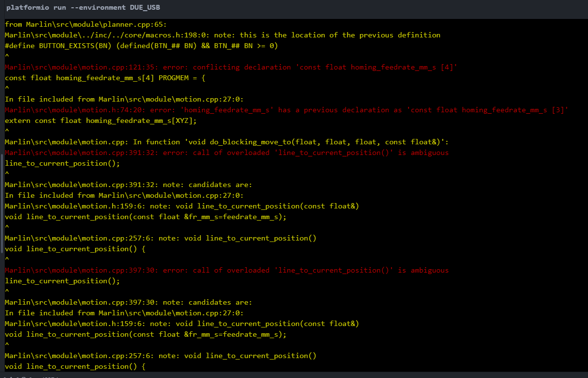Viewport: 588px width, 378px height.
Task: Click the motion.cpp:397:30 'candidates are' note
Action: click(129, 302)
